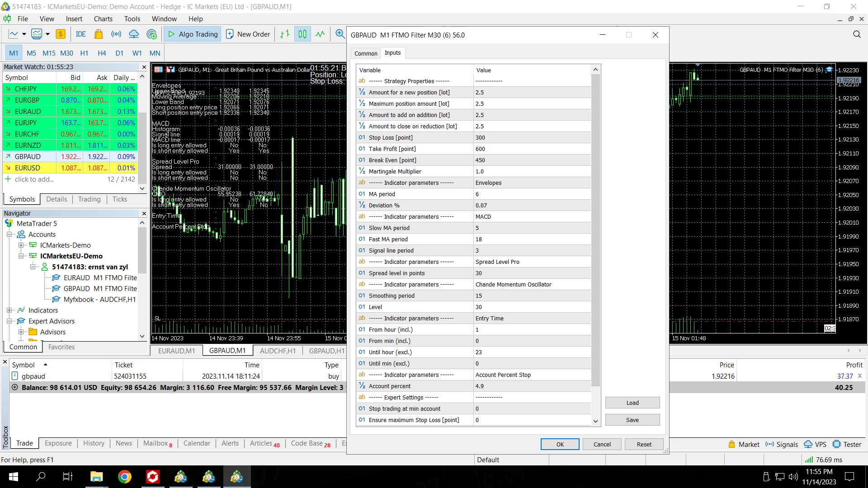Open the MetaEditor IDE button

tap(81, 34)
